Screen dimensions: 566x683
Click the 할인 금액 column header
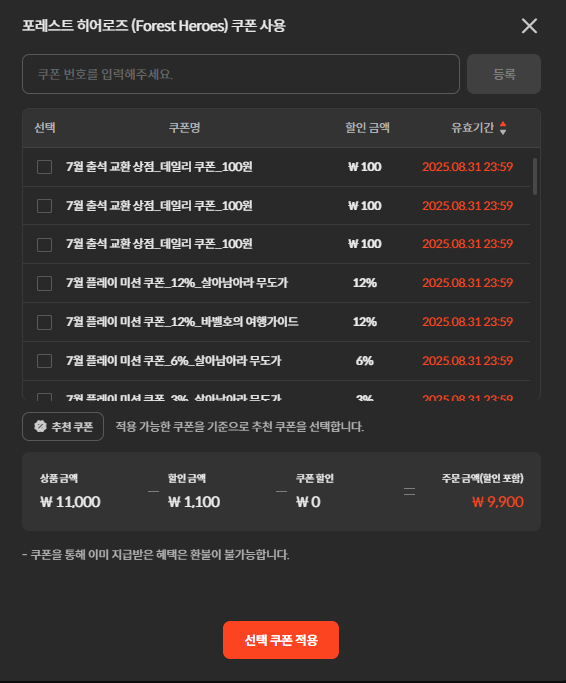[x=367, y=128]
